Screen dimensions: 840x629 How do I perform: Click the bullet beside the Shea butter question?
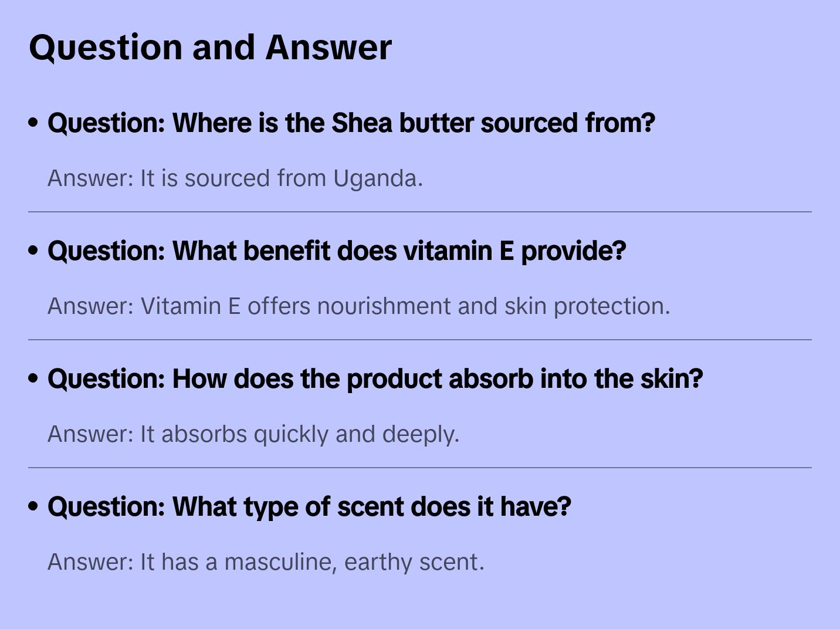coord(33,123)
